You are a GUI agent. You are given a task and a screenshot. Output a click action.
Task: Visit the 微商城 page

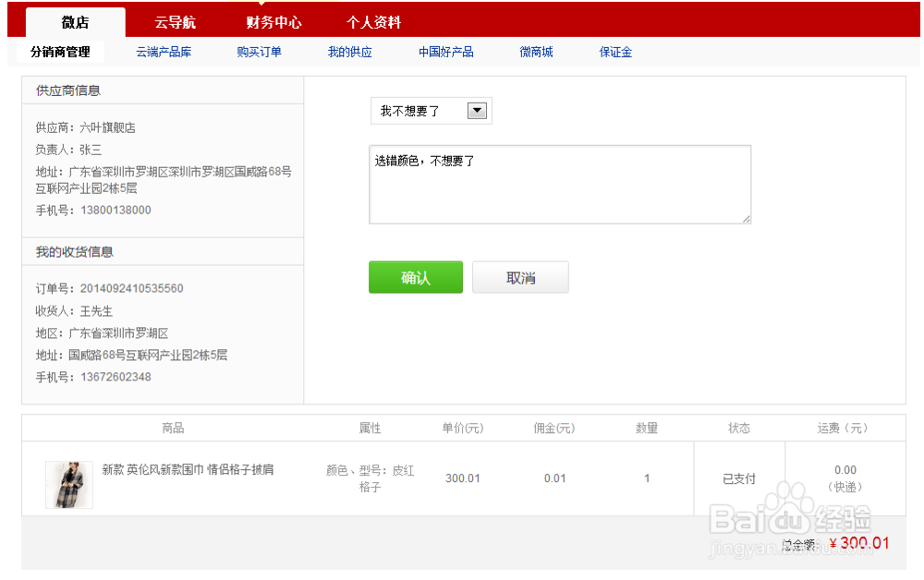(536, 52)
